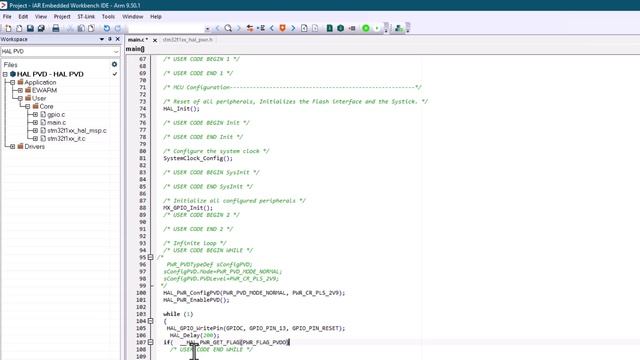Click the Previous Bookmark arrow icon

pyautogui.click(x=271, y=28)
